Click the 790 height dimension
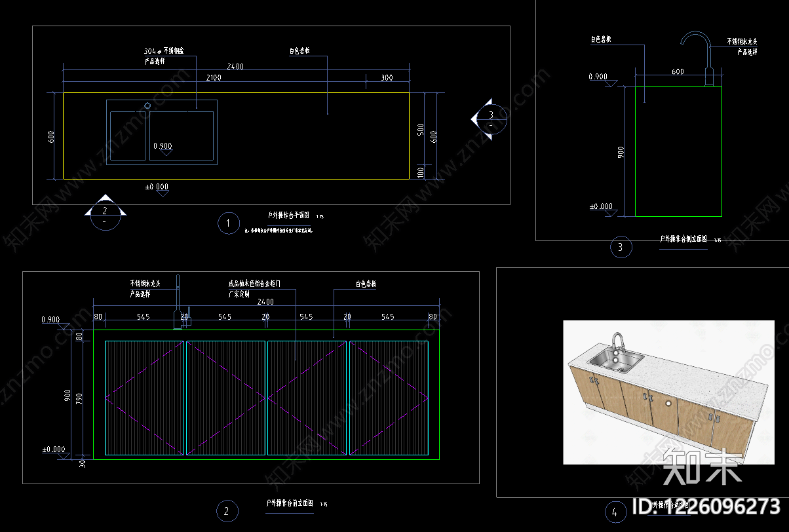Image resolution: width=789 pixels, height=532 pixels. tap(79, 398)
